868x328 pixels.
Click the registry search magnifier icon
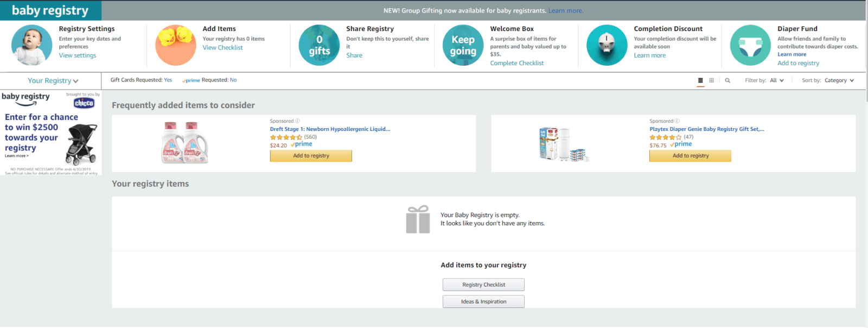tap(727, 80)
